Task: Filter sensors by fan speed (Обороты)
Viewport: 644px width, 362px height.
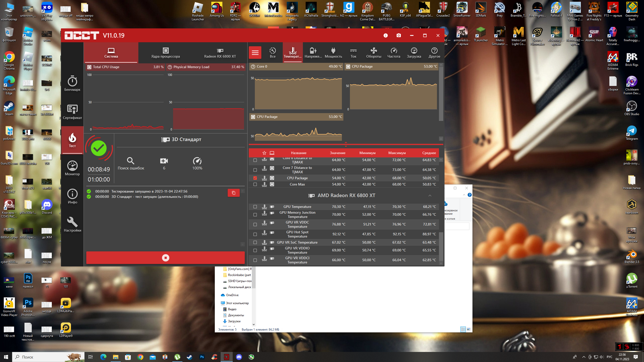Action: click(x=374, y=53)
